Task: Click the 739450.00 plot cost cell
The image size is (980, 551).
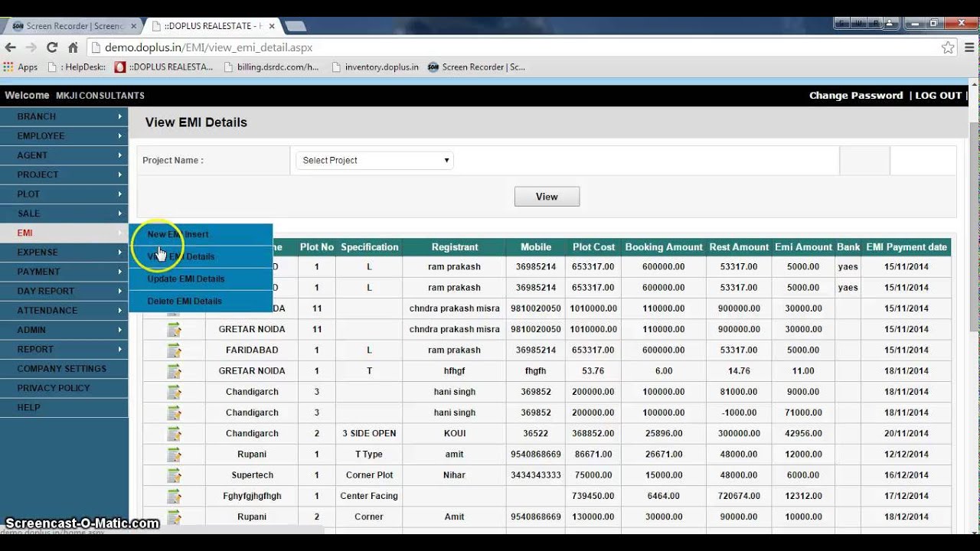Action: 593,496
